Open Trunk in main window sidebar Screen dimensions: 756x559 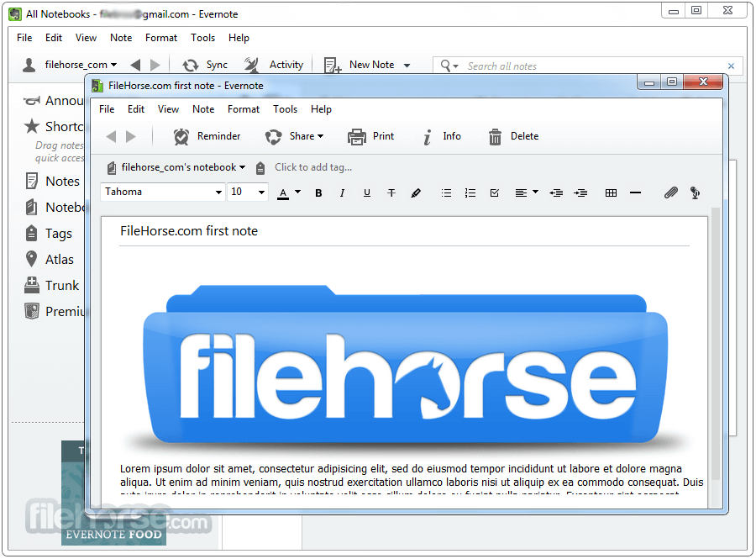pyautogui.click(x=51, y=286)
